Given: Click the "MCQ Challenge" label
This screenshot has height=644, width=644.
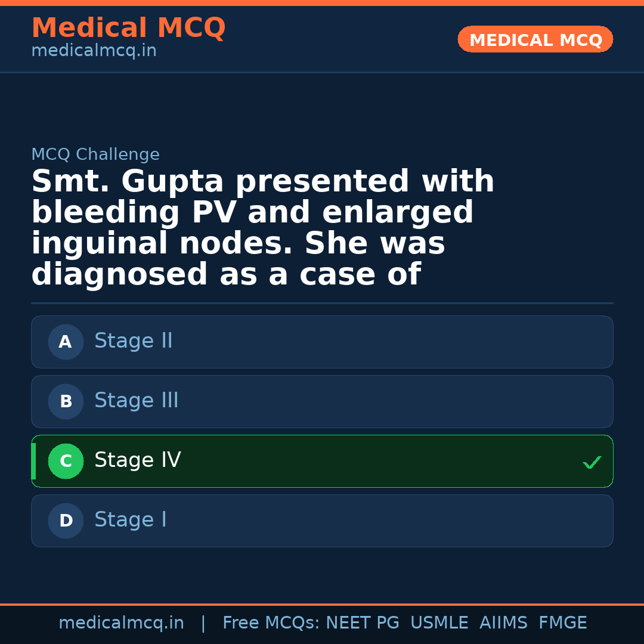Looking at the screenshot, I should (x=95, y=155).
